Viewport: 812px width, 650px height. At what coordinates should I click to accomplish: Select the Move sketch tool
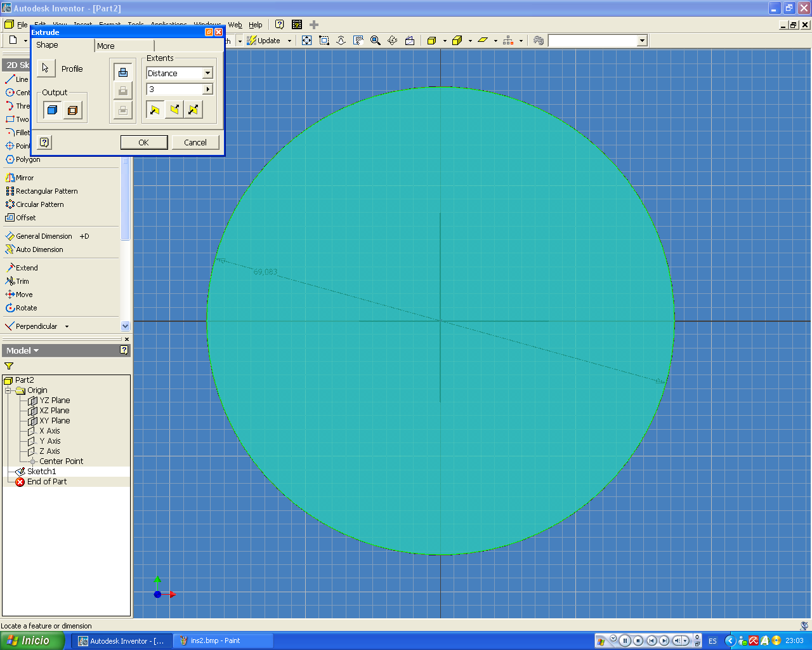click(19, 295)
